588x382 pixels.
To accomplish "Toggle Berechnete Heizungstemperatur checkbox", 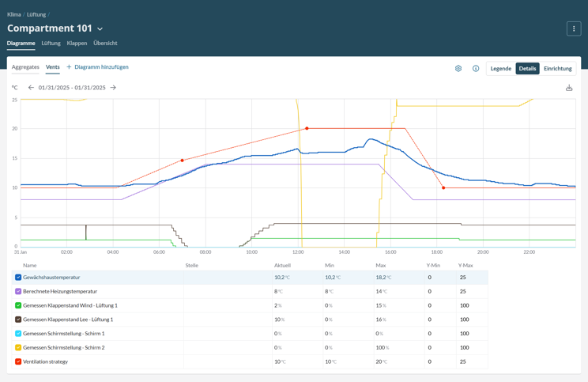I will 18,292.
